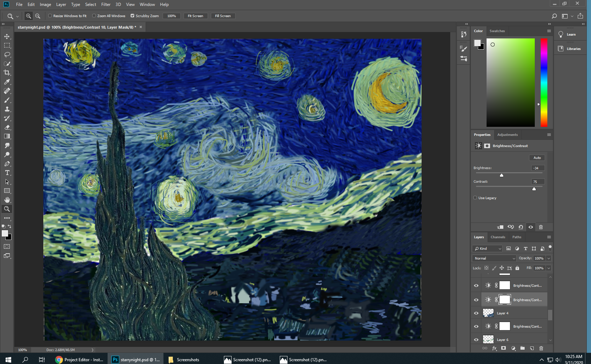Hide the selected Brightness/Contrast layer
The height and width of the screenshot is (364, 591).
476,300
